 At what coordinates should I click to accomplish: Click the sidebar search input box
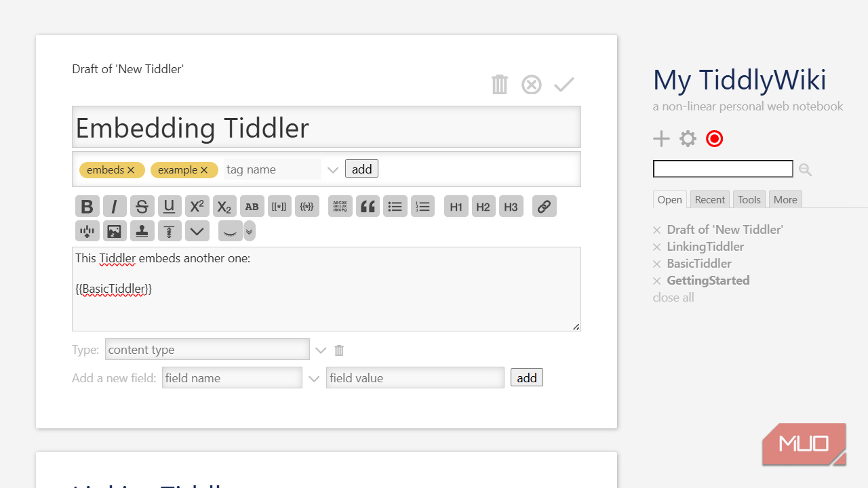[x=723, y=169]
